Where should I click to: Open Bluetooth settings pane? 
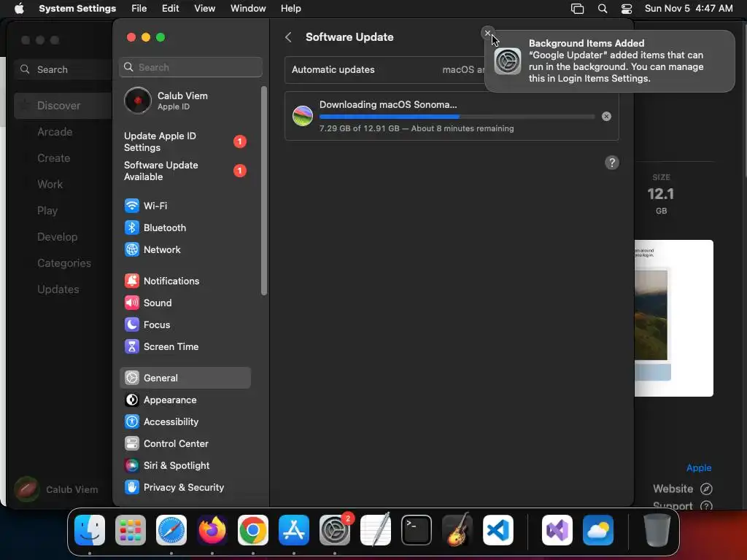coord(185,227)
